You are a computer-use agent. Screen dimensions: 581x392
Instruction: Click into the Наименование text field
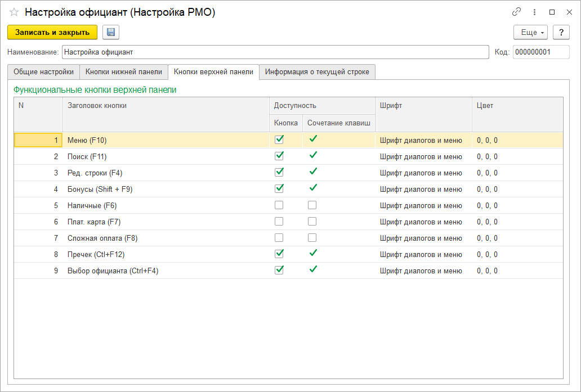(275, 52)
